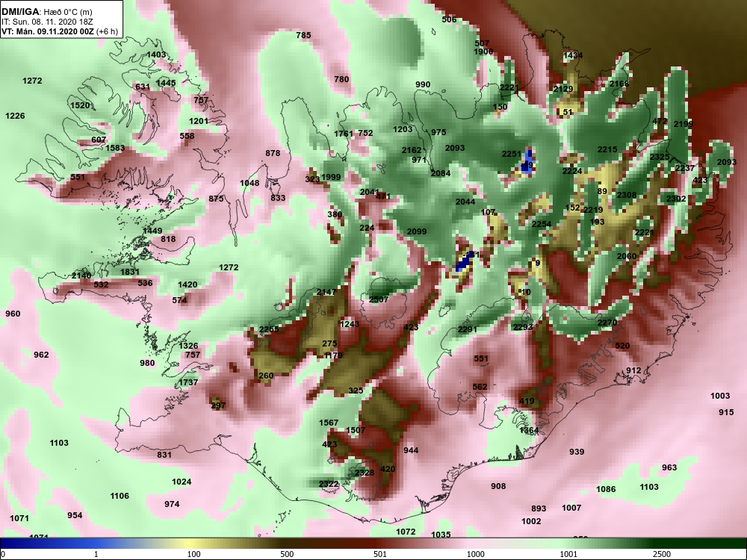Click the color scale label "501"
The height and width of the screenshot is (560, 747).
coord(379,554)
